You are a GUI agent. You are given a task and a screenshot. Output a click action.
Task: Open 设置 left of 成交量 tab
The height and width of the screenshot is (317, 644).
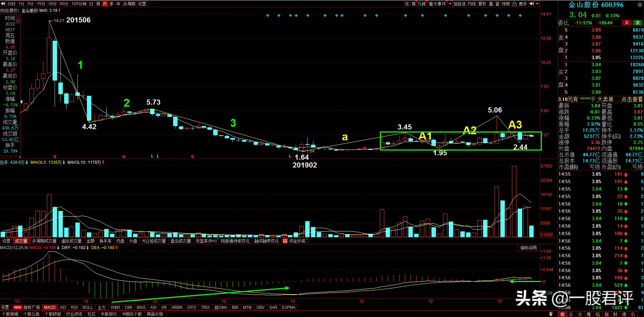(6, 241)
